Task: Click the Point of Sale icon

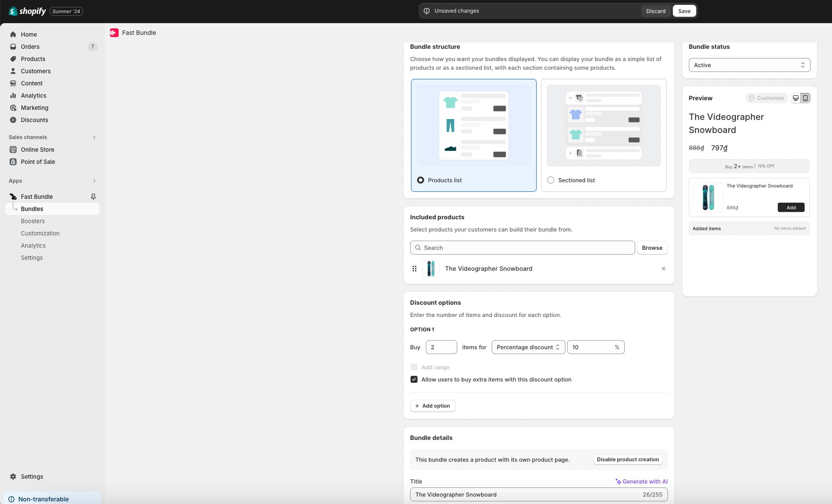Action: click(x=13, y=162)
